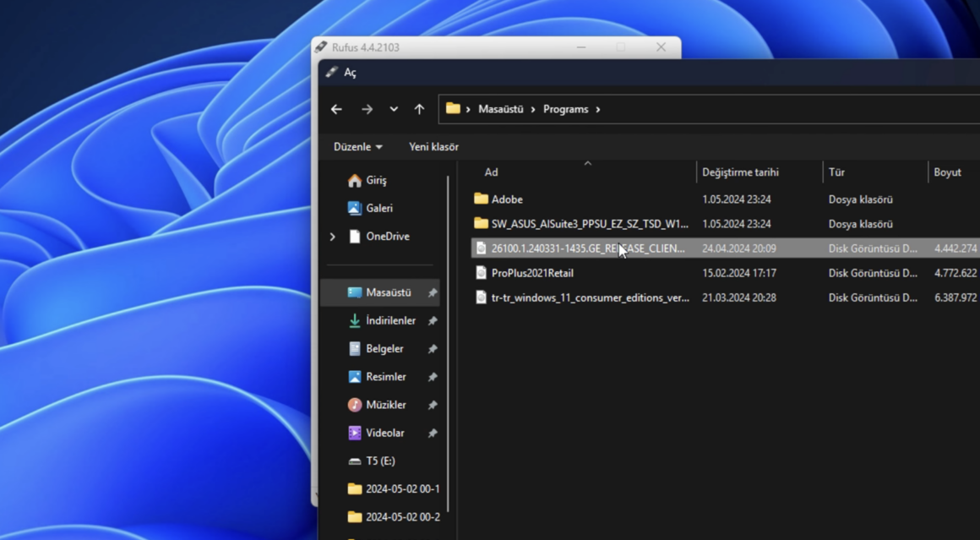Viewport: 980px width, 540px height.
Task: Select the SW_ASUS_AISuite3 folder
Action: (x=590, y=224)
